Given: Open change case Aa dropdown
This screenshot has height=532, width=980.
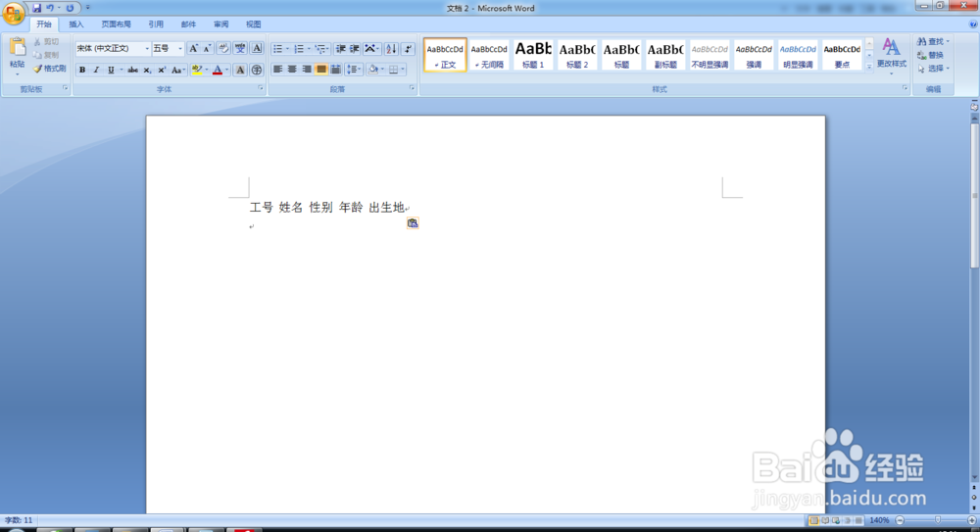Looking at the screenshot, I should [178, 70].
